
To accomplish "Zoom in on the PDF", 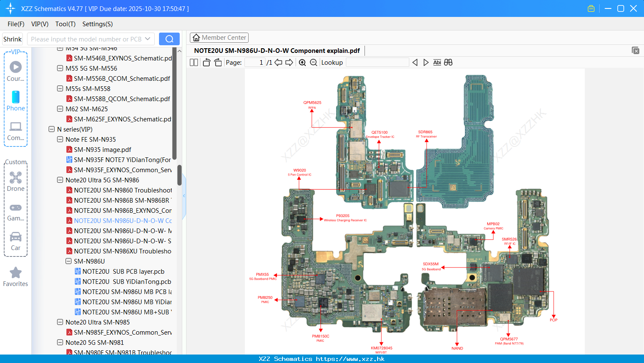I will [x=302, y=62].
